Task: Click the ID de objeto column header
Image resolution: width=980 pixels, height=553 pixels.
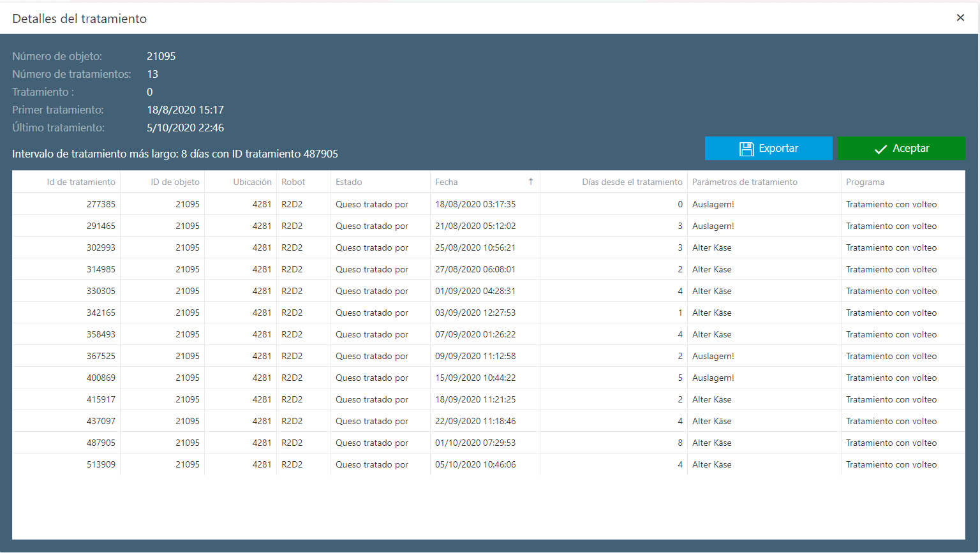Action: [x=175, y=182]
